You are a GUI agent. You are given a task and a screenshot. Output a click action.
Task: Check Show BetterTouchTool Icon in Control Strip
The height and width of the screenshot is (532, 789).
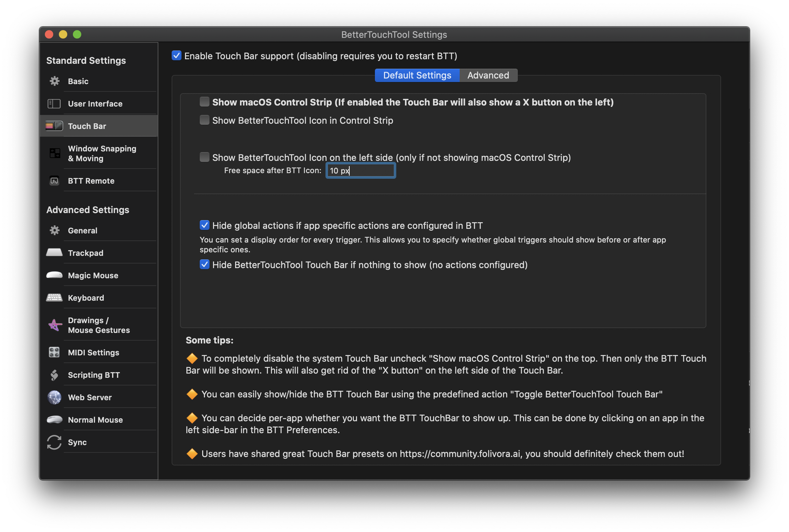pyautogui.click(x=205, y=120)
